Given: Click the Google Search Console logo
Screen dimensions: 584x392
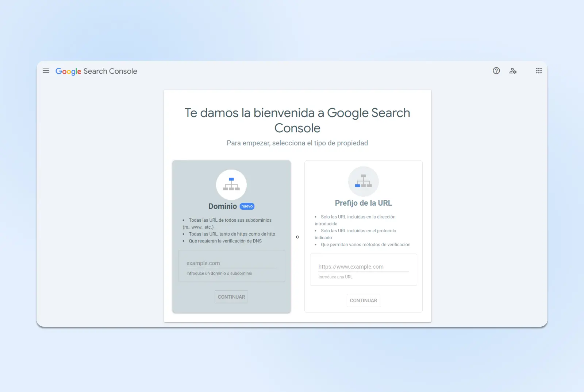Looking at the screenshot, I should point(96,71).
